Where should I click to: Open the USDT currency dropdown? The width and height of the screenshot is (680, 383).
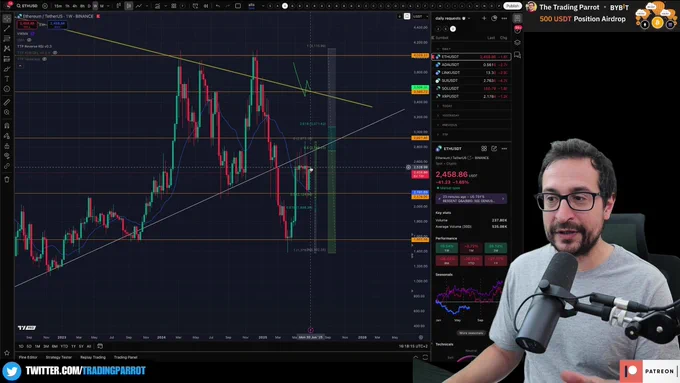(419, 16)
